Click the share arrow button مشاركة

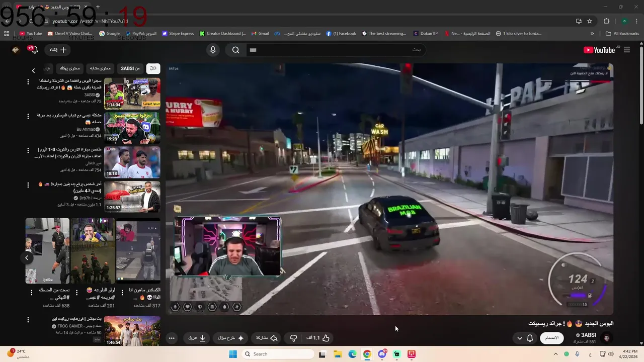click(x=267, y=338)
